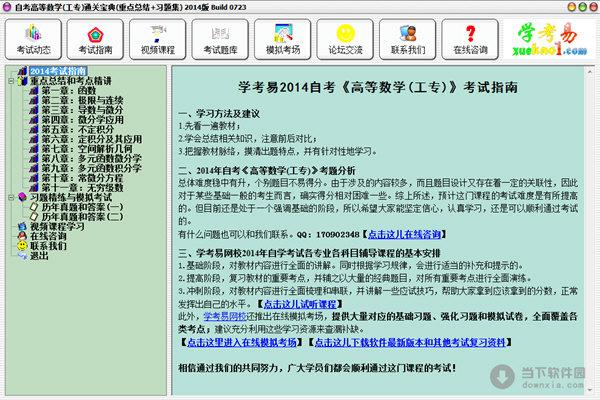Open the 考试动态 toolbar button
This screenshot has height=400, width=600.
pyautogui.click(x=33, y=39)
